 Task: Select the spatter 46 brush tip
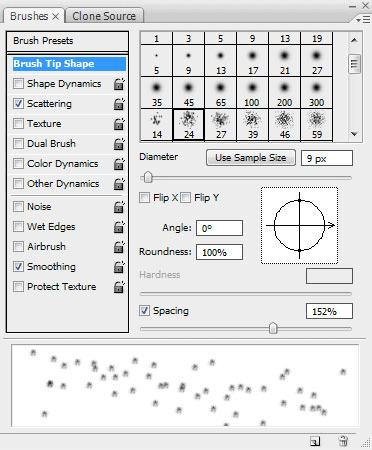tap(284, 125)
